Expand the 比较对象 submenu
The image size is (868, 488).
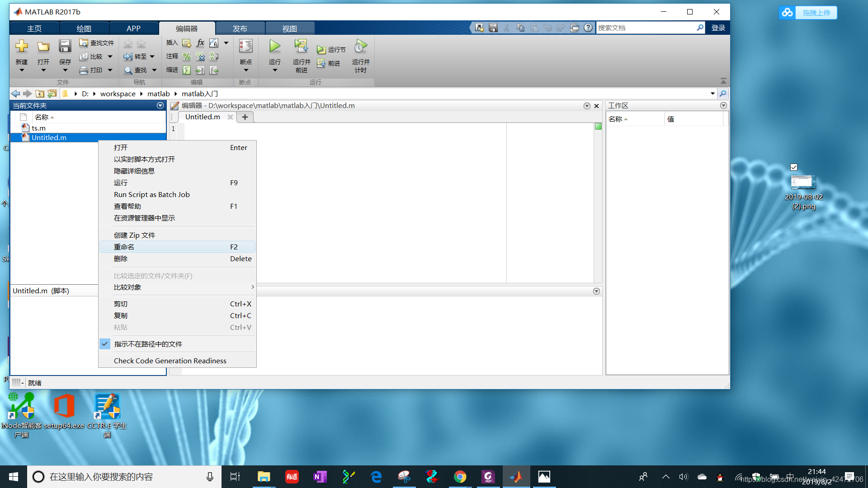tap(177, 287)
